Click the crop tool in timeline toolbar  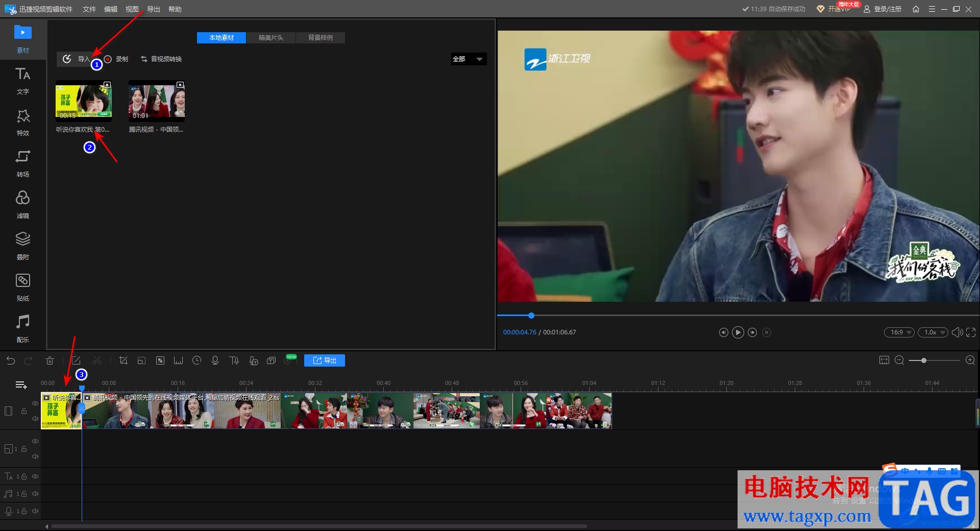[x=123, y=360]
